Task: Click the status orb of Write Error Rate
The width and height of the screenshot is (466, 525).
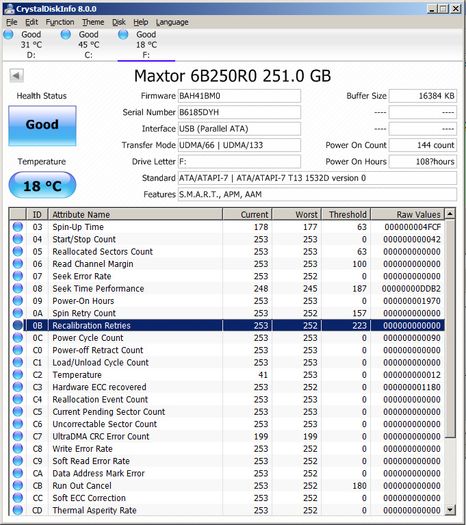Action: point(18,448)
